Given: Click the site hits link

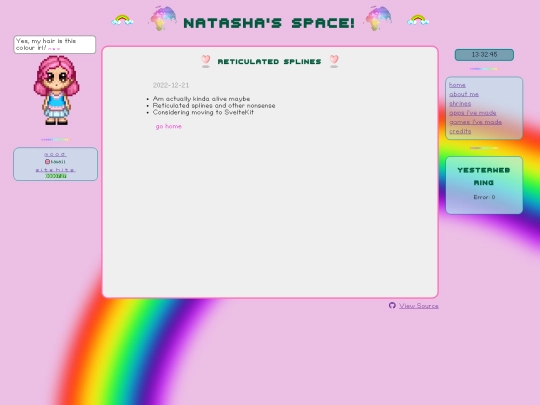Looking at the screenshot, I should pyautogui.click(x=55, y=170).
